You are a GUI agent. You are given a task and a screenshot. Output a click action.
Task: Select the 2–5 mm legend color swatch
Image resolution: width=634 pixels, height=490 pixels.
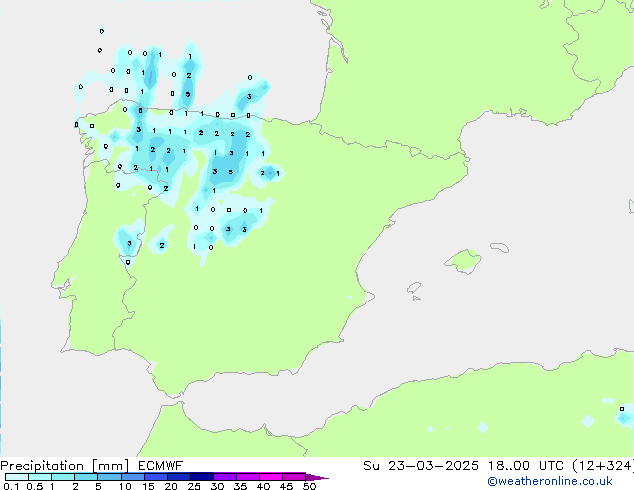[86, 477]
